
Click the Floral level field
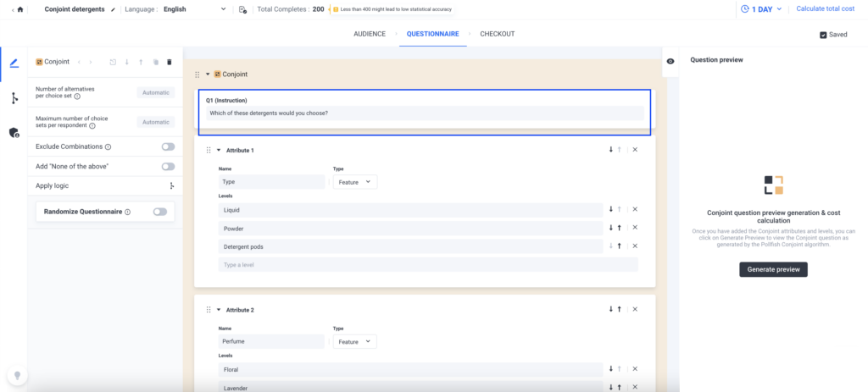410,369
